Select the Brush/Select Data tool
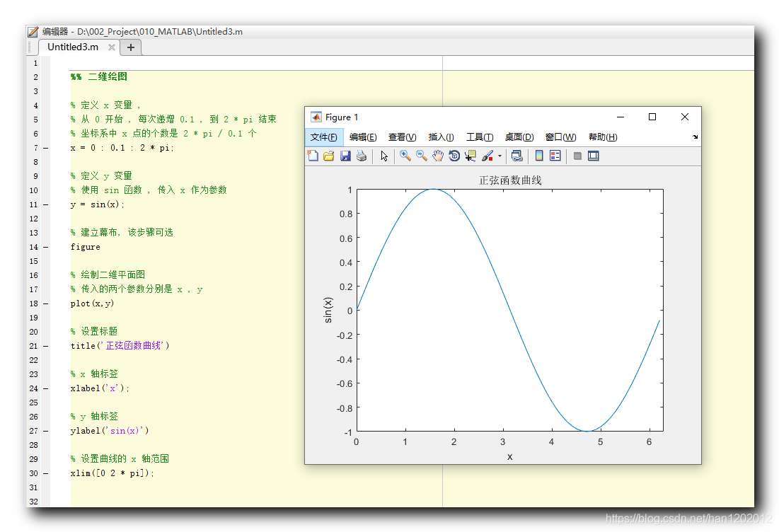Image resolution: width=779 pixels, height=532 pixels. [x=487, y=156]
